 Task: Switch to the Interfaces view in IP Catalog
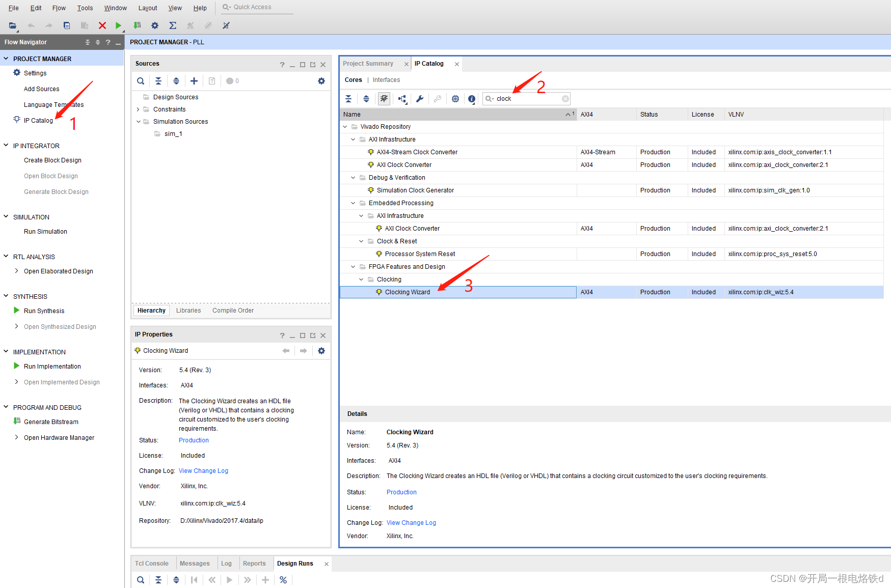click(386, 80)
